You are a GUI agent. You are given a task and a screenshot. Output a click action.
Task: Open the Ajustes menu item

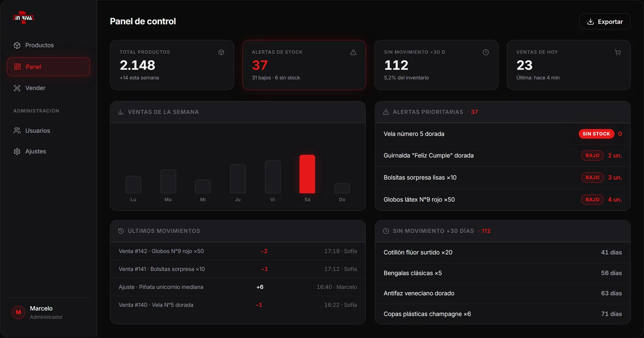click(x=48, y=151)
